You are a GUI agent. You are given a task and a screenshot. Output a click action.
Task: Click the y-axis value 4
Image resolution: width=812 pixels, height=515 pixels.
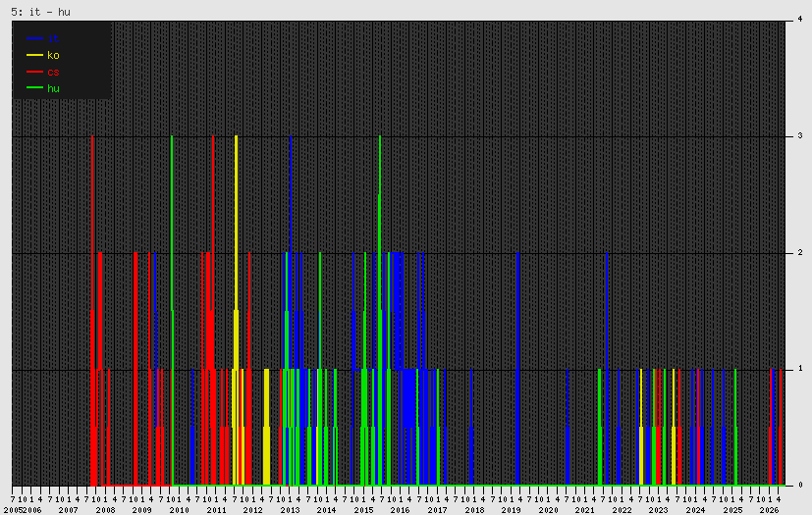[x=800, y=20]
